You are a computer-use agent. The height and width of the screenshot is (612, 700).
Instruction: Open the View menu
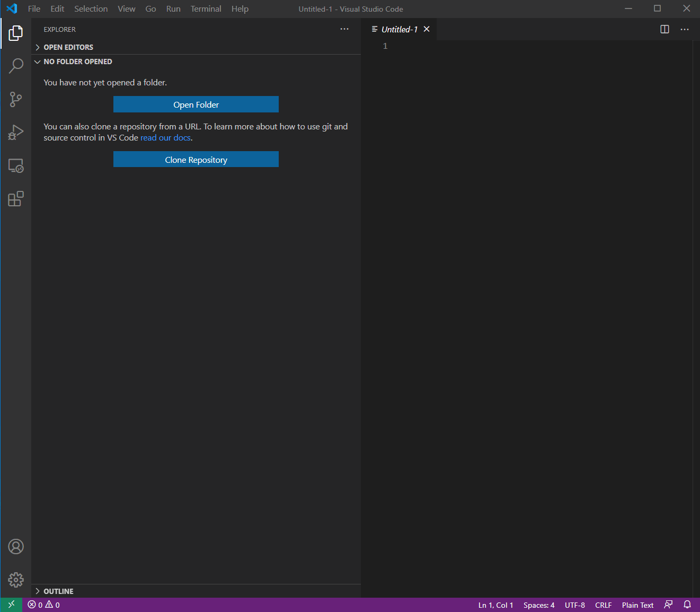[x=126, y=8]
